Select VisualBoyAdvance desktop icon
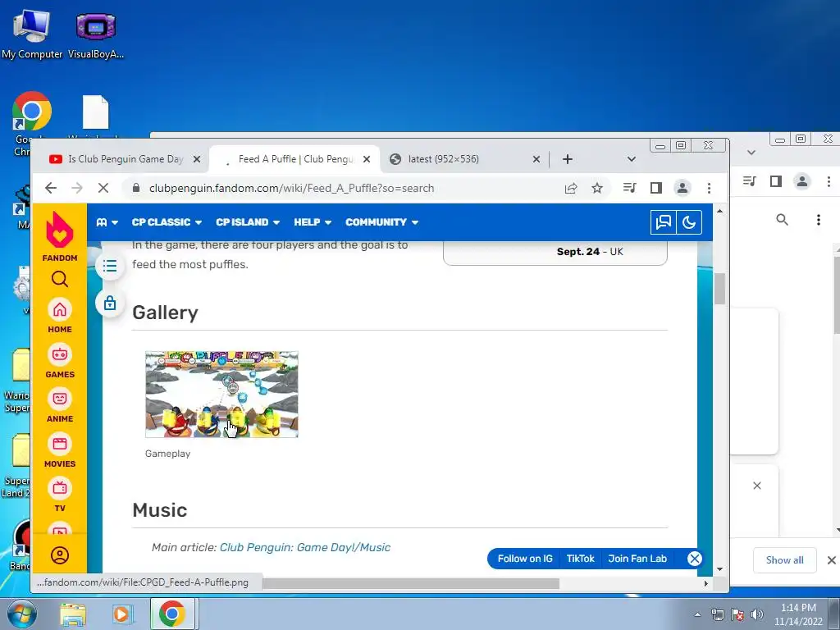Viewport: 840px width, 630px height. (96, 35)
